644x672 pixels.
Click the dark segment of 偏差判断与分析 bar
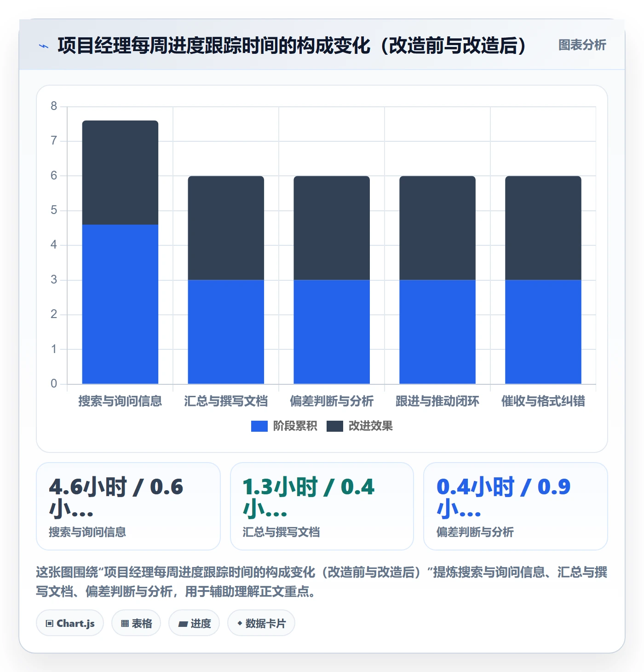(332, 228)
